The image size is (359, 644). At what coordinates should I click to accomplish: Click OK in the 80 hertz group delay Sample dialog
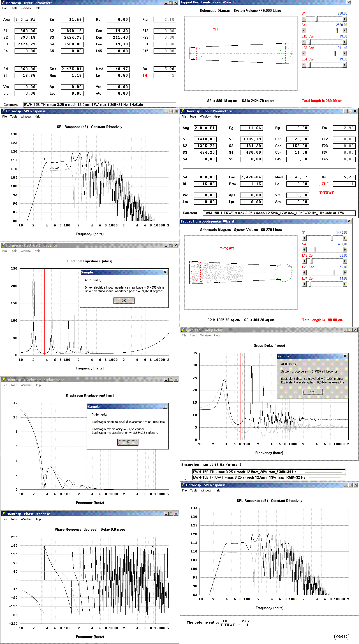[x=312, y=392]
